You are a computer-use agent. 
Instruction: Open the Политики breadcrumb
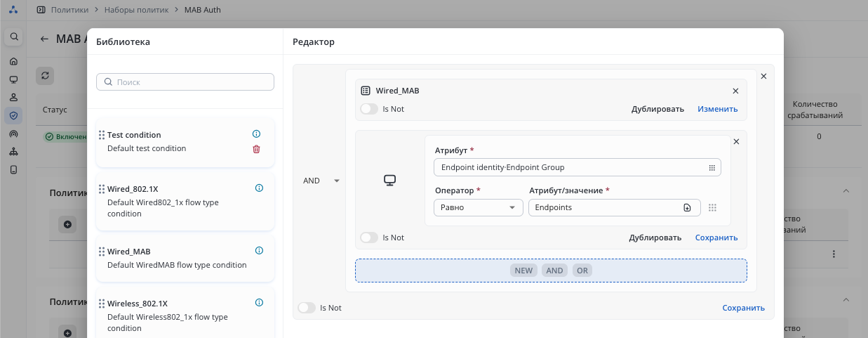coord(69,10)
